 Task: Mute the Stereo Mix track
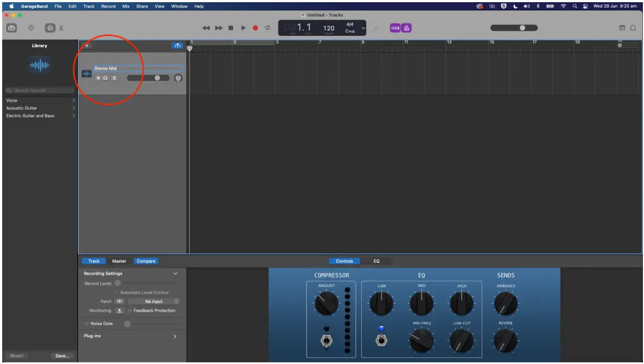click(99, 77)
